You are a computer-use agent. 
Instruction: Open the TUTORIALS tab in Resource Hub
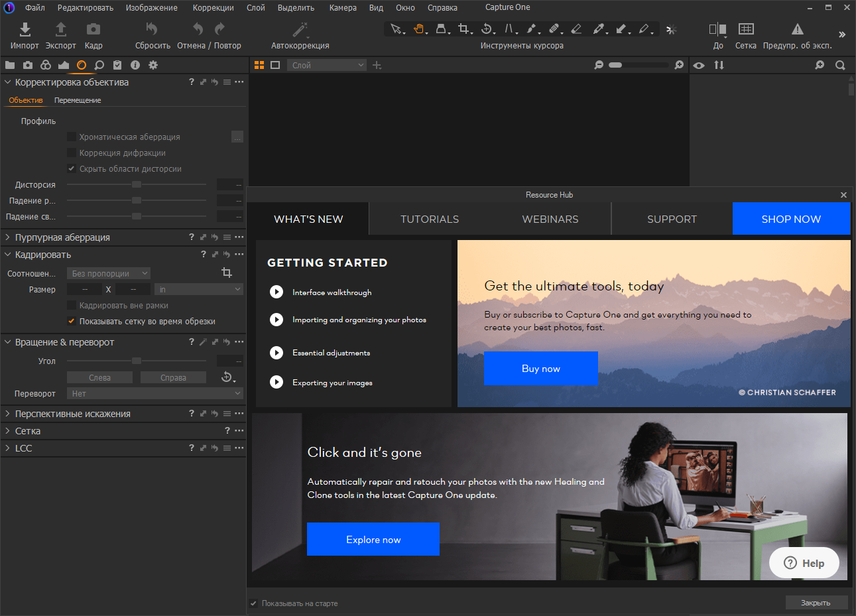(x=430, y=219)
